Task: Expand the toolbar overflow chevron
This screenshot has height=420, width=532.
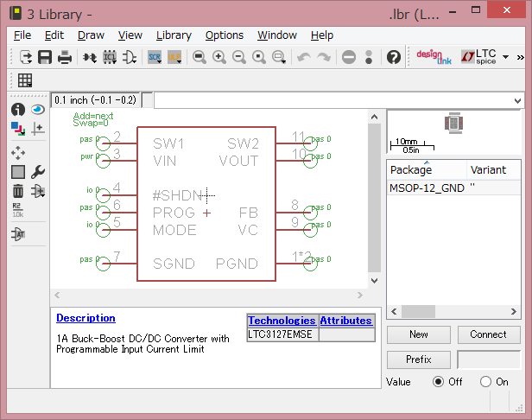Action: (520, 57)
